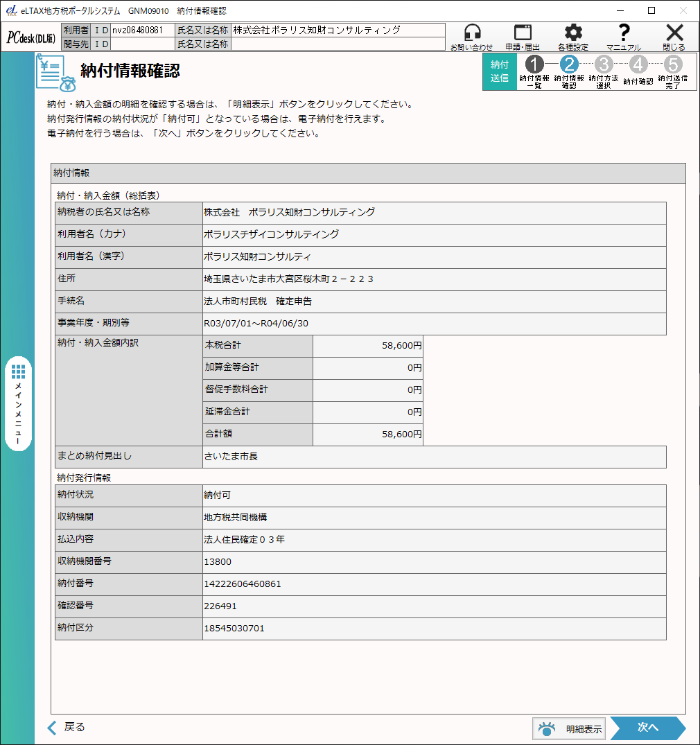700x745 pixels.
Task: Select step 3 納付方法選択
Action: point(604,72)
